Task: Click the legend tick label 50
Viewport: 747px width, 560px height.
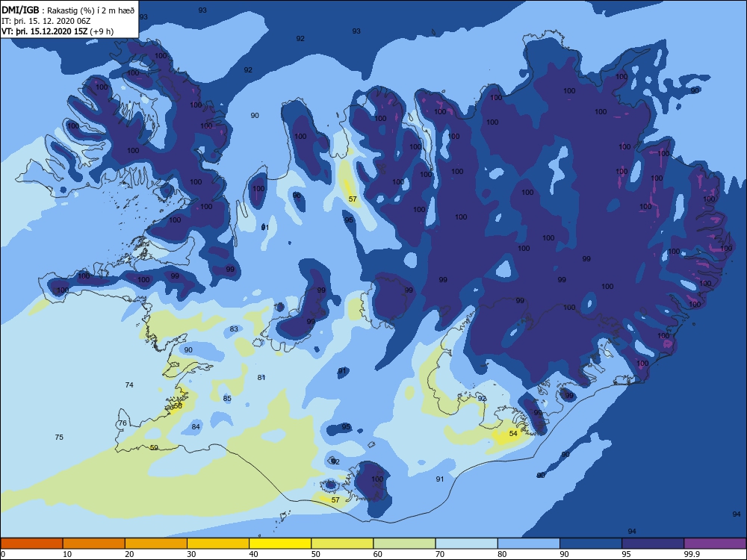Action: click(x=315, y=554)
